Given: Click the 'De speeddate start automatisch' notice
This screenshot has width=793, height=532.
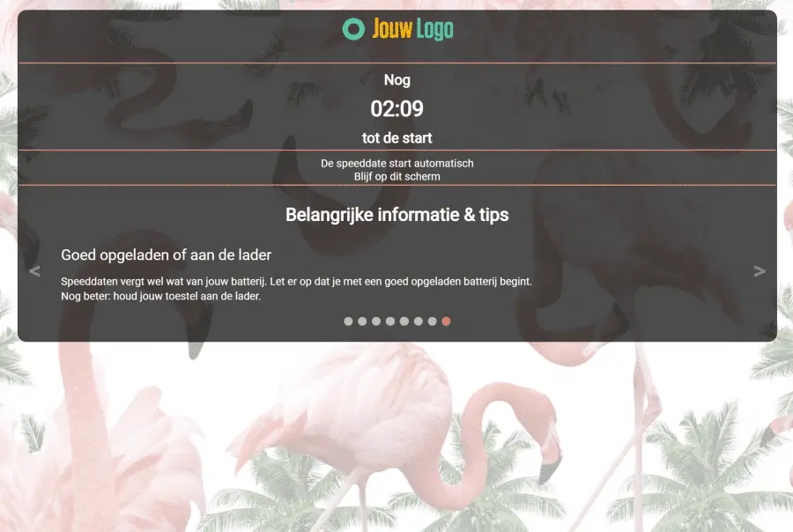Looking at the screenshot, I should click(397, 163).
